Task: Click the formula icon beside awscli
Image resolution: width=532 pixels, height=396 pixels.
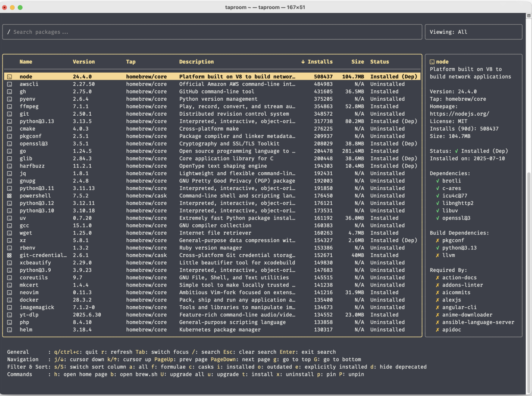Action: 9,84
